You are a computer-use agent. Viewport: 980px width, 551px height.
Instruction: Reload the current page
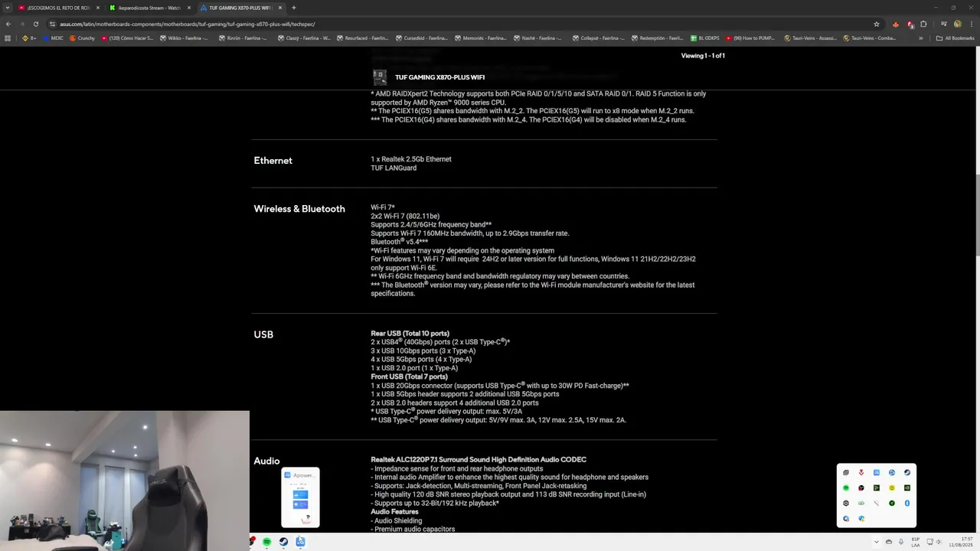[x=35, y=24]
